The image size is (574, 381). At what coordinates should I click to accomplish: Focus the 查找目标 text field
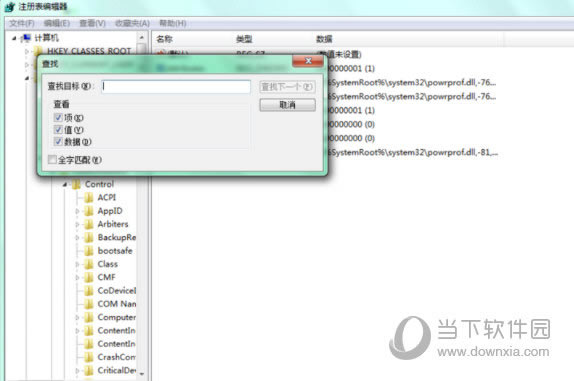click(x=176, y=87)
